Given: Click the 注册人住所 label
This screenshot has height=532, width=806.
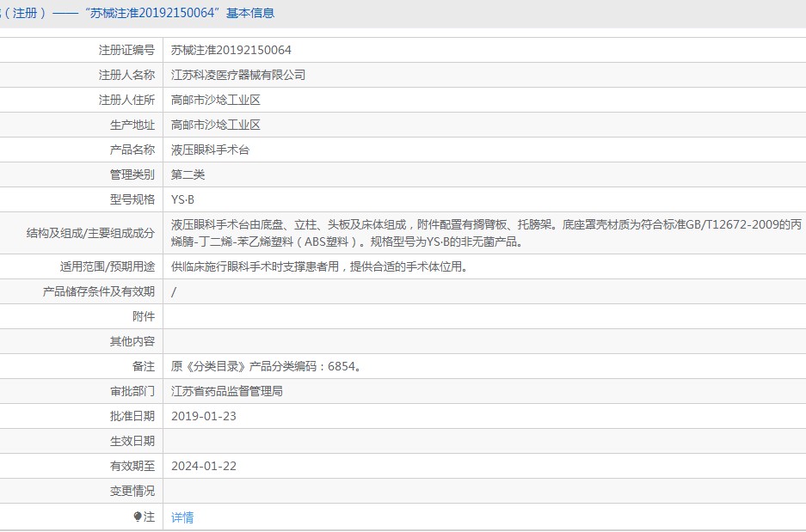Looking at the screenshot, I should [126, 100].
